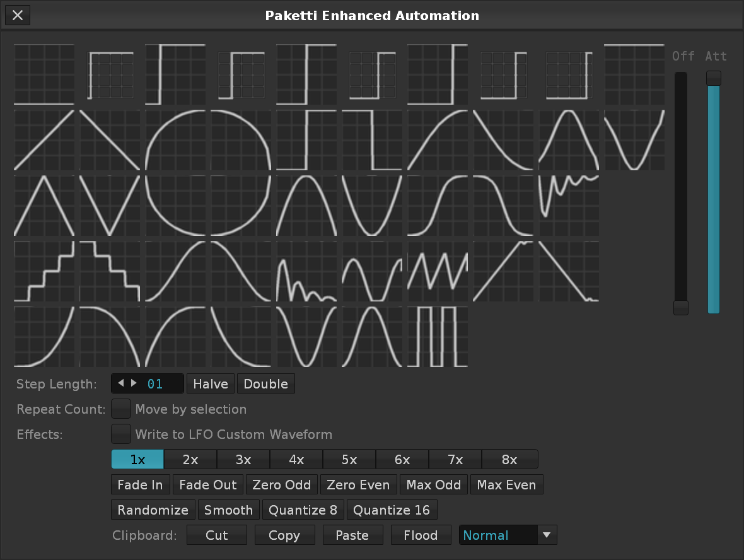Set repeat count to 2x
Image resolution: width=744 pixels, height=560 pixels.
pyautogui.click(x=190, y=459)
